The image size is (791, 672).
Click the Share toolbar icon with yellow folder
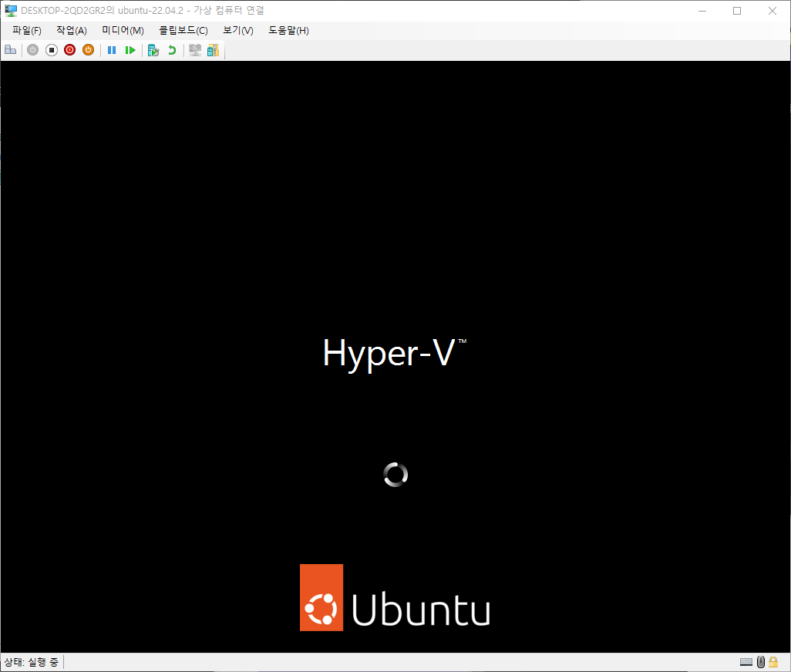pyautogui.click(x=213, y=50)
